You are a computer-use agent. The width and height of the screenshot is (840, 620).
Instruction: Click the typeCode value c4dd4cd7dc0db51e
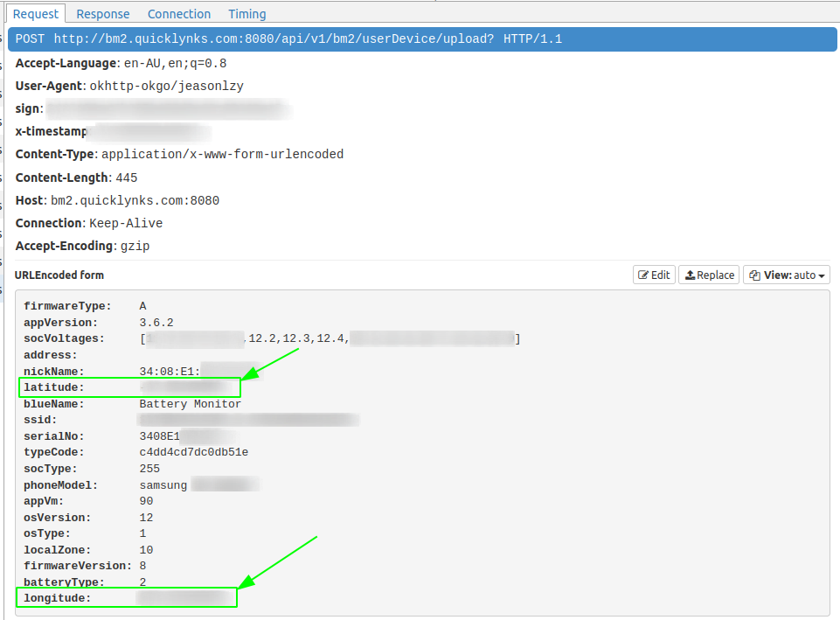click(193, 452)
